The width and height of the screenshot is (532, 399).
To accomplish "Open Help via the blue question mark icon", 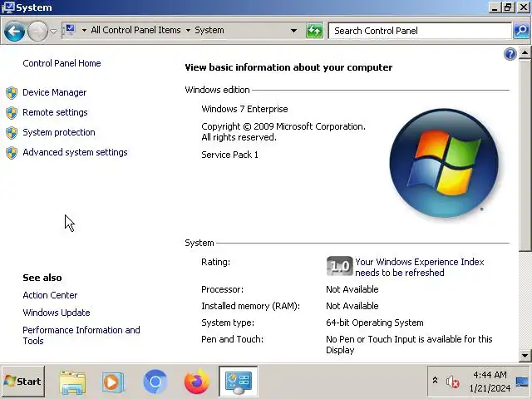I will 510,54.
